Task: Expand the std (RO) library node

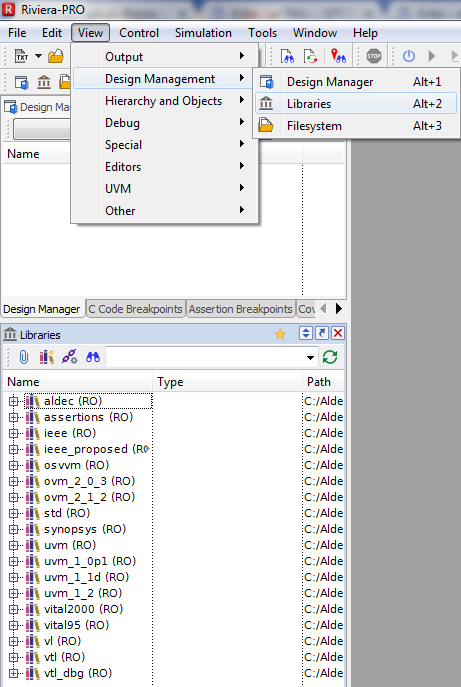Action: [14, 513]
